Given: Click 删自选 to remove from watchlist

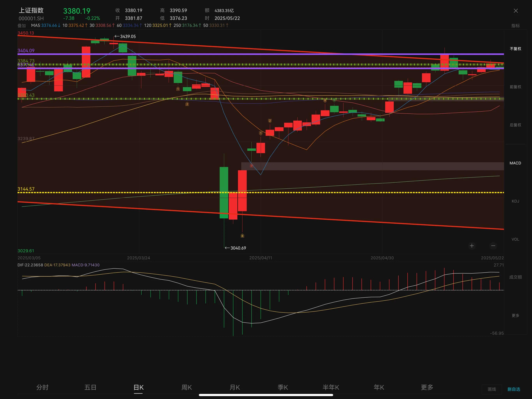Looking at the screenshot, I should point(514,389).
